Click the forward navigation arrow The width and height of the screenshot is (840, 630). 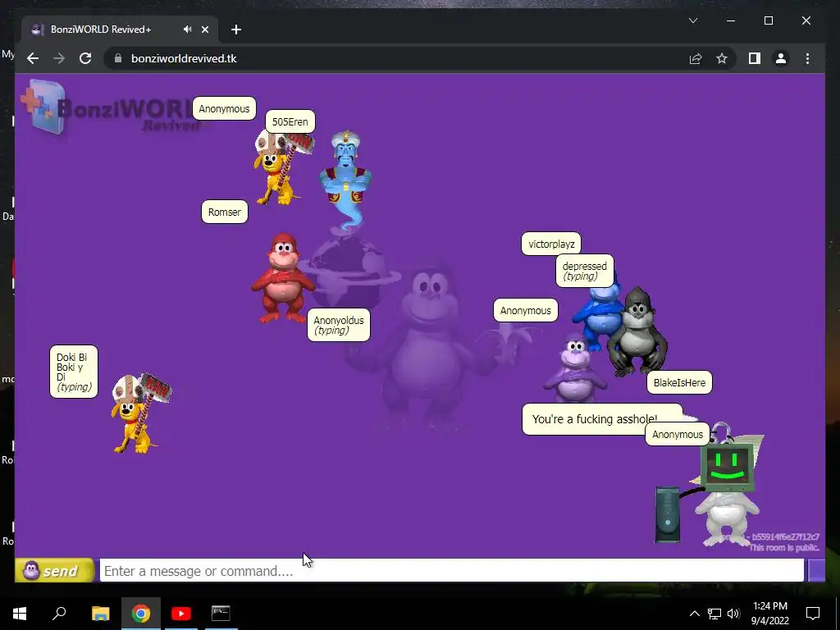(x=59, y=58)
